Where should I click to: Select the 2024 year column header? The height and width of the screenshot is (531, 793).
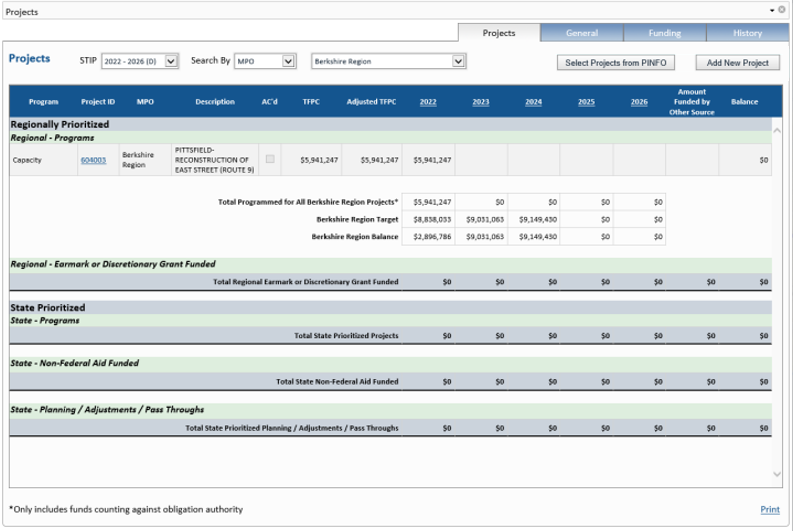[533, 102]
